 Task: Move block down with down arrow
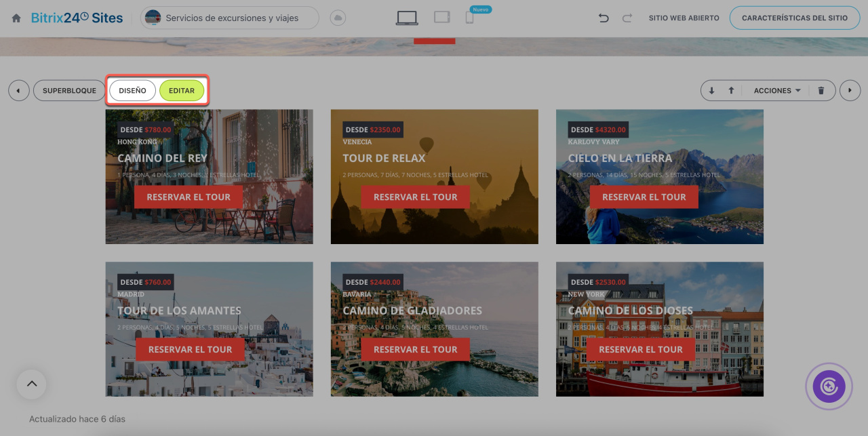(x=711, y=91)
